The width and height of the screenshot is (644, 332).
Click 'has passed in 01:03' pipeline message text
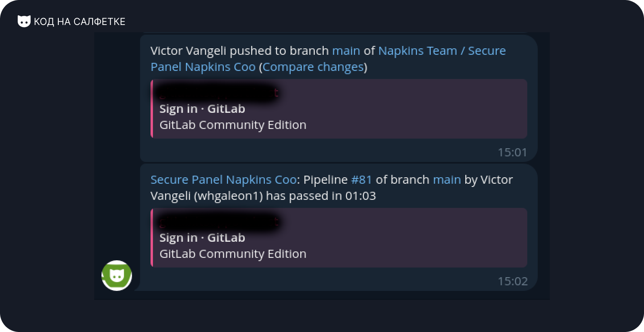tap(321, 196)
